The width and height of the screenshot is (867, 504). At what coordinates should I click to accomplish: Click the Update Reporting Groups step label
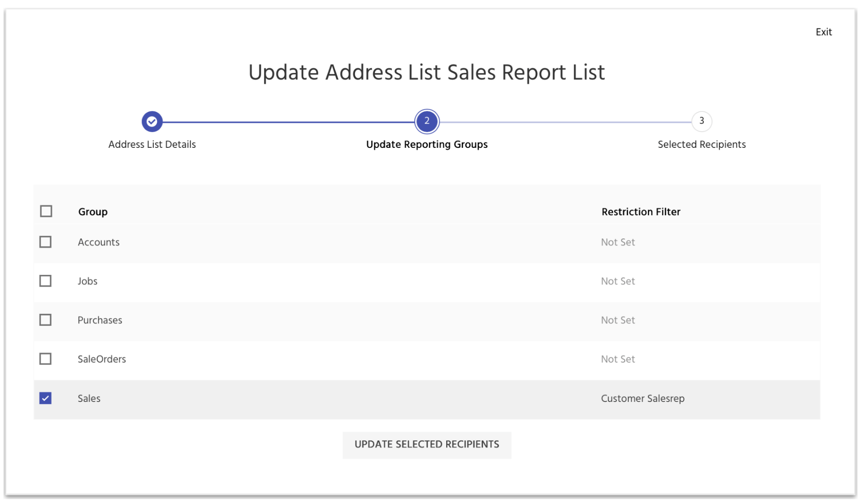[427, 144]
